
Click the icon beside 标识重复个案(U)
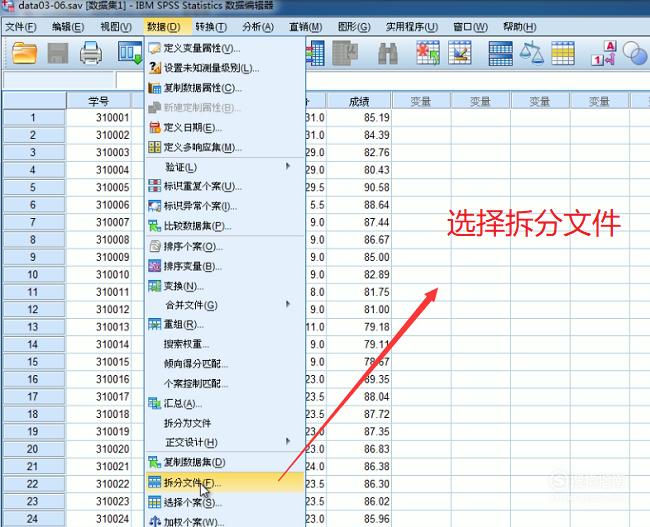[x=154, y=186]
